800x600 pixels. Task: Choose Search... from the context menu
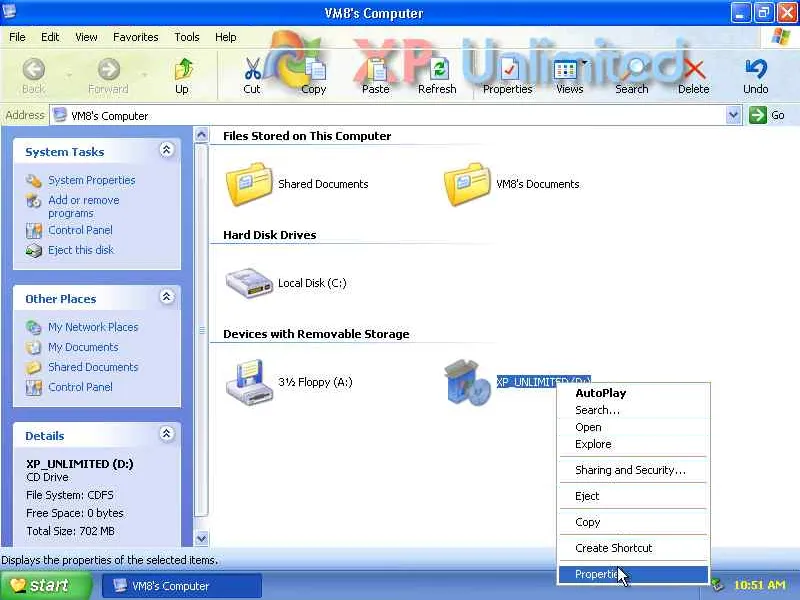(633, 410)
